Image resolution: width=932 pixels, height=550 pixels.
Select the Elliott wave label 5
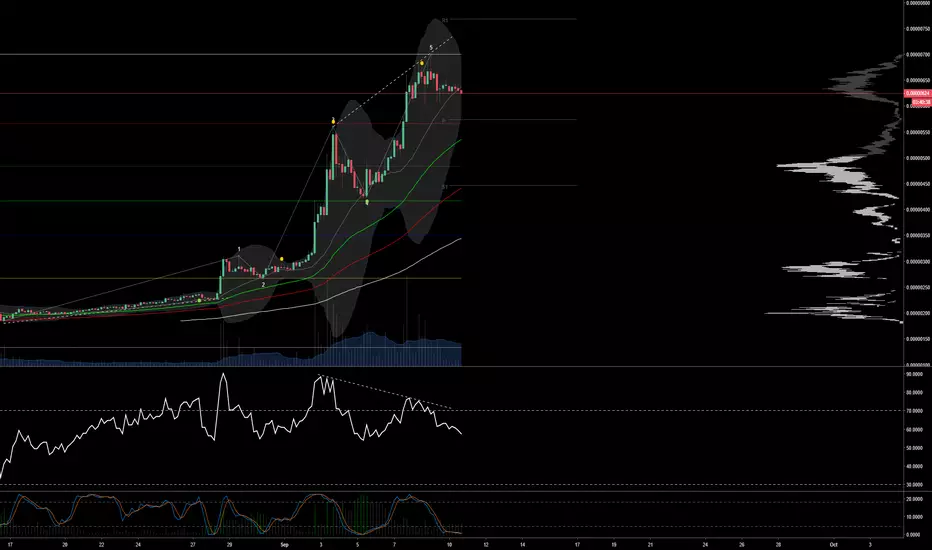pyautogui.click(x=431, y=48)
